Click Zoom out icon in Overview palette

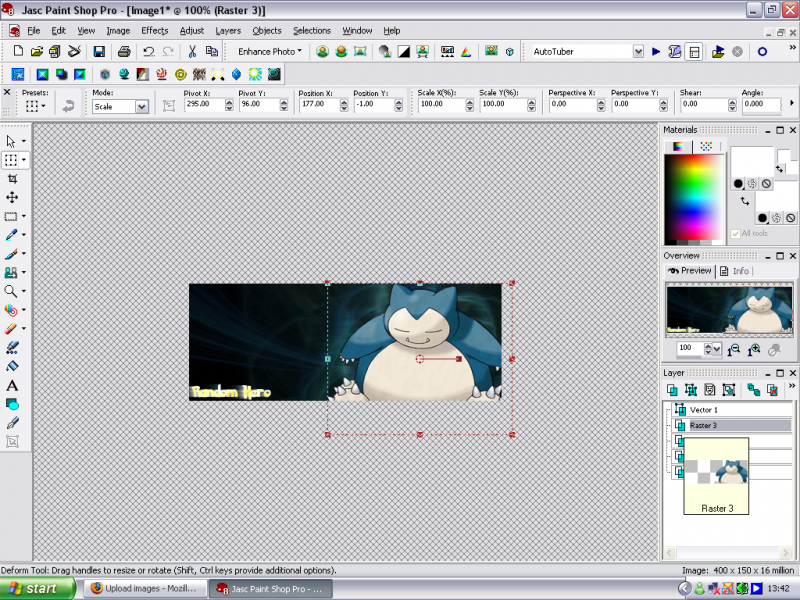[733, 350]
